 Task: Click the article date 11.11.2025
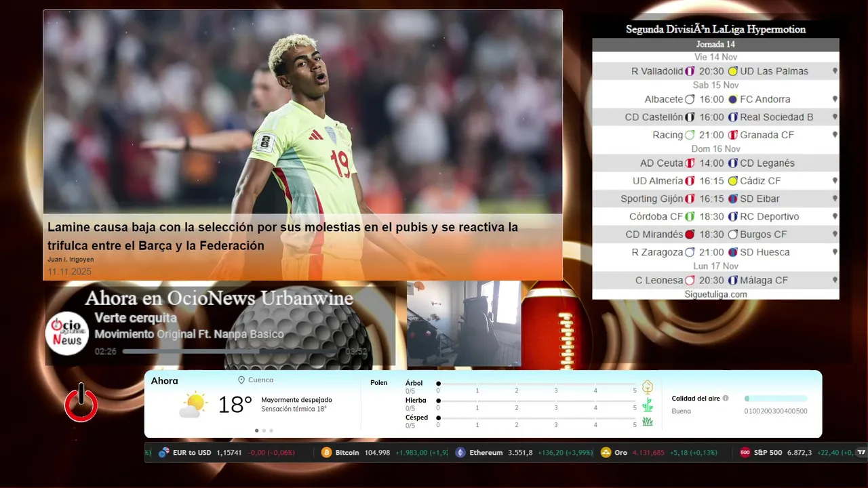(x=69, y=272)
